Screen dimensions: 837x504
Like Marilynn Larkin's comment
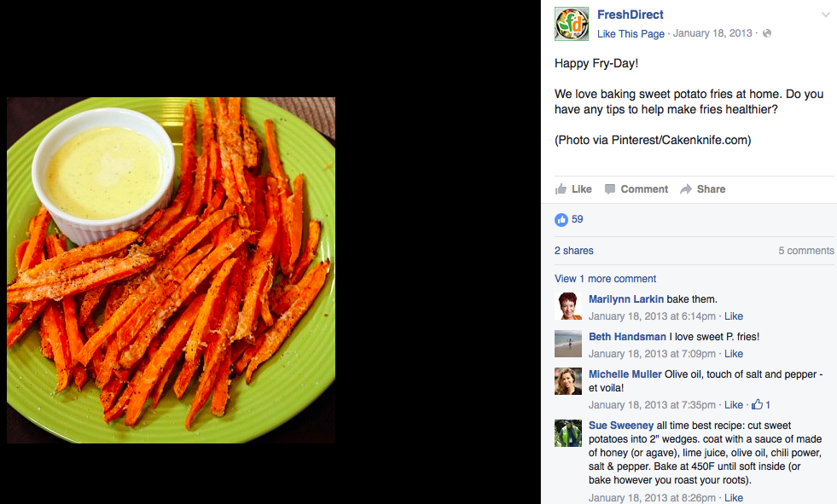734,316
